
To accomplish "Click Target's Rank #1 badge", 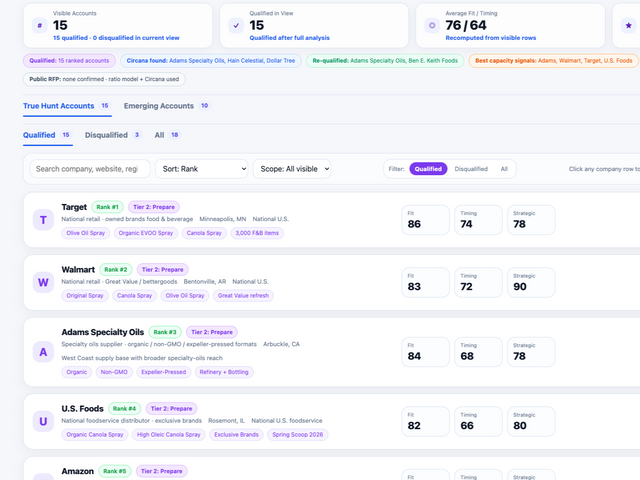I will (x=107, y=207).
